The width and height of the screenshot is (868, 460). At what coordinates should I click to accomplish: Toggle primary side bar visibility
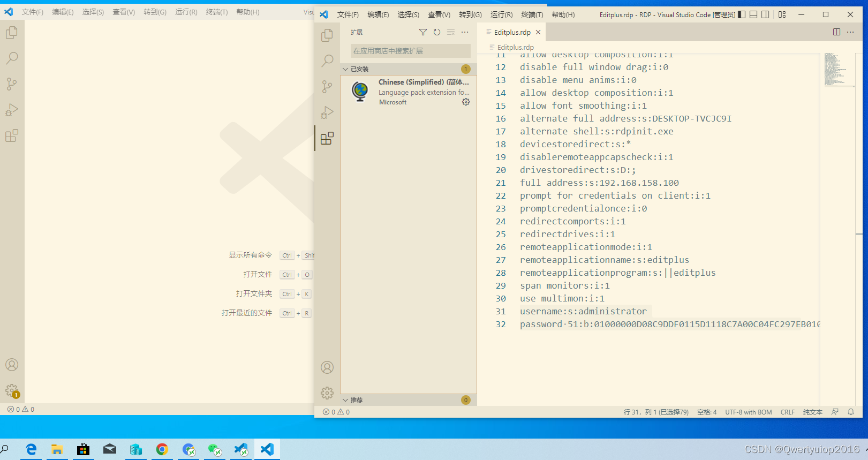point(742,14)
